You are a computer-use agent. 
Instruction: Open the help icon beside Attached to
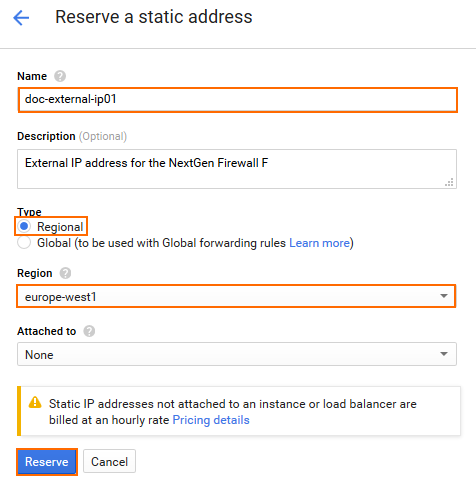click(89, 331)
